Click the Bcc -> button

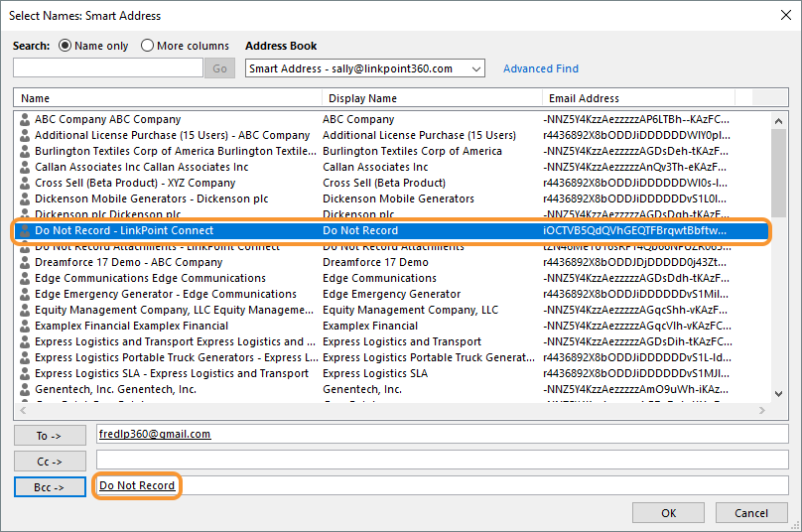tap(50, 487)
